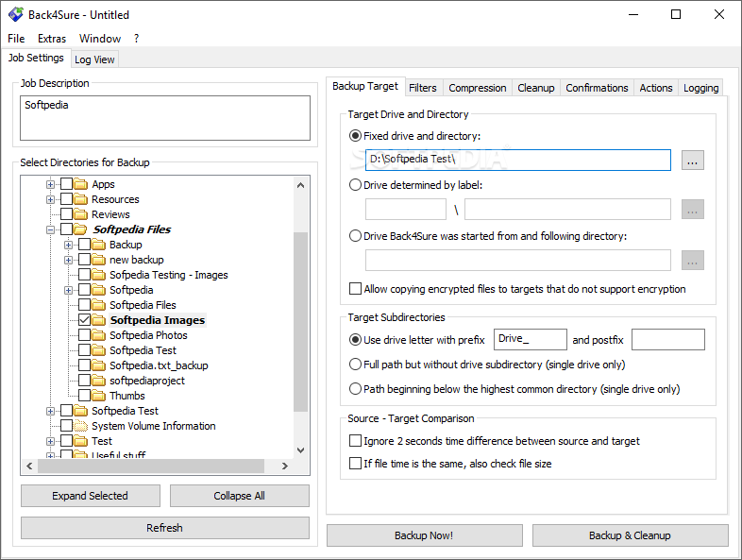Switch to the Log View tab
This screenshot has width=742, height=560.
point(94,59)
